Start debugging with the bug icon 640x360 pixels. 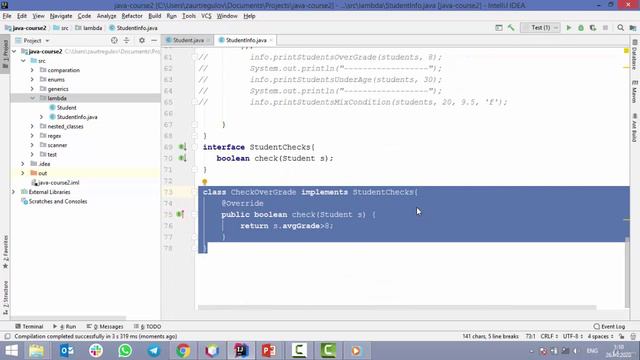coord(581,28)
